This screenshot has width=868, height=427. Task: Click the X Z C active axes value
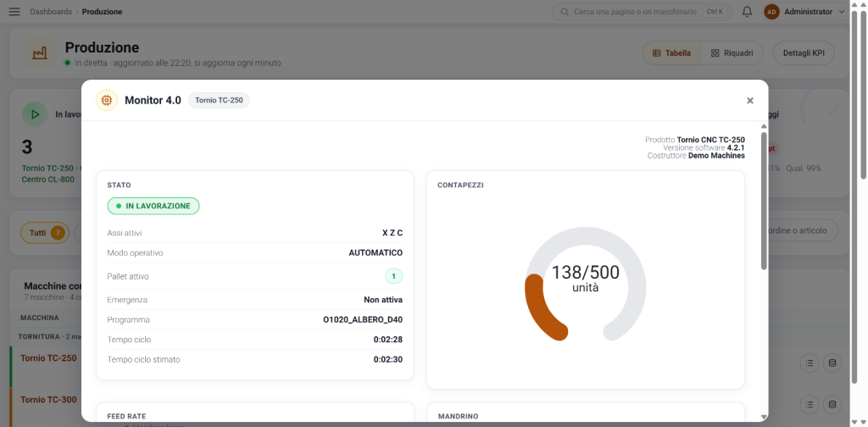click(x=392, y=233)
